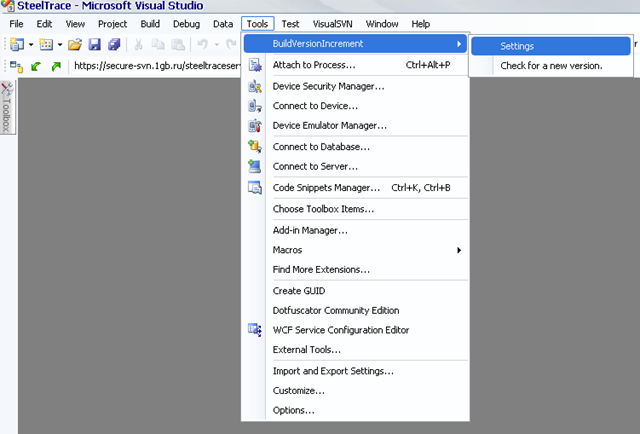Viewport: 640px width, 434px height.
Task: Click the Save All icon
Action: tap(114, 44)
